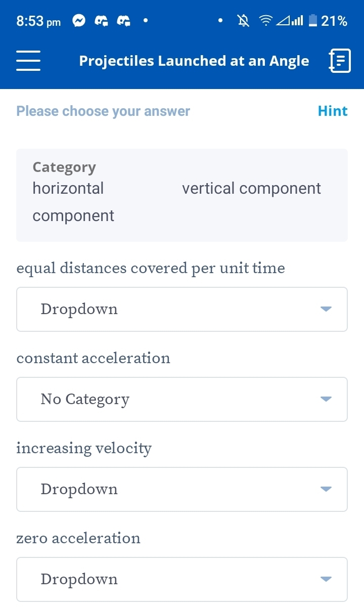Tap the second Discord notification icon

124,21
